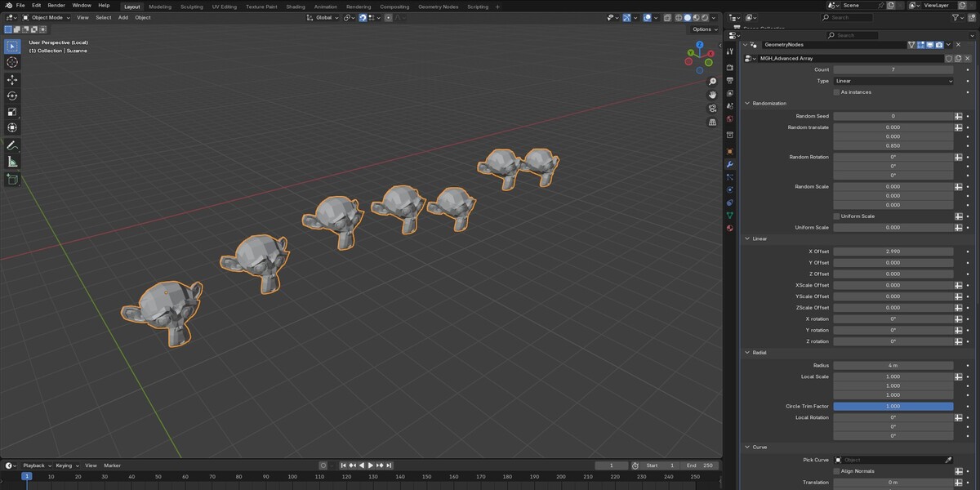980x490 pixels.
Task: Open the Object properties tab
Action: (730, 151)
